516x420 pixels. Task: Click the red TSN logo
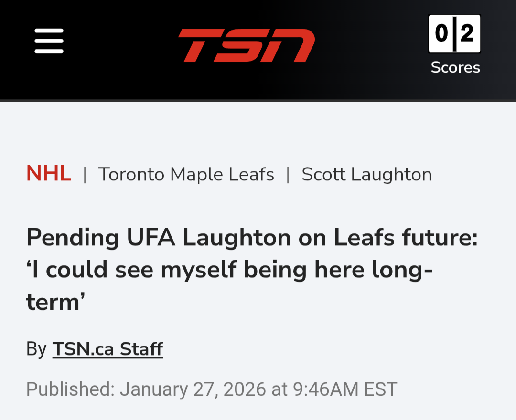pyautogui.click(x=247, y=45)
